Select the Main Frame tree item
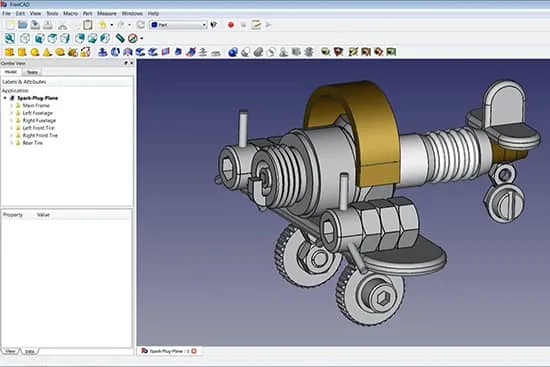This screenshot has height=367, width=550. point(36,106)
